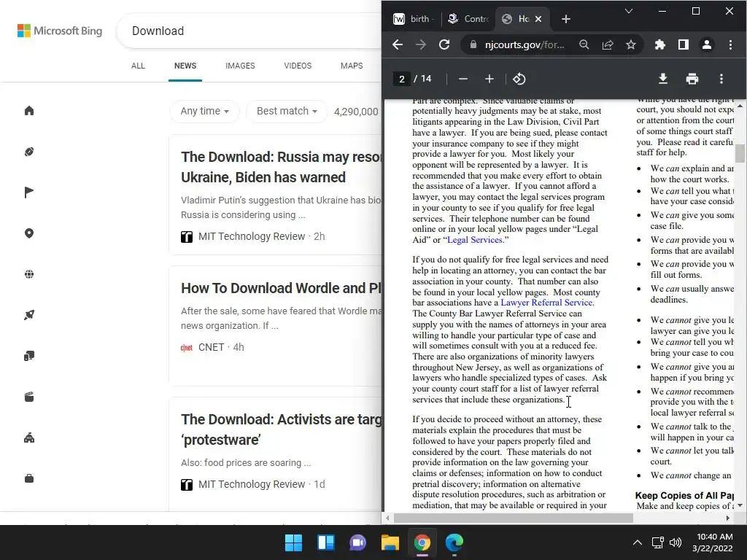Select the flag icon in Bing sidebar
747x560 pixels.
tap(29, 192)
